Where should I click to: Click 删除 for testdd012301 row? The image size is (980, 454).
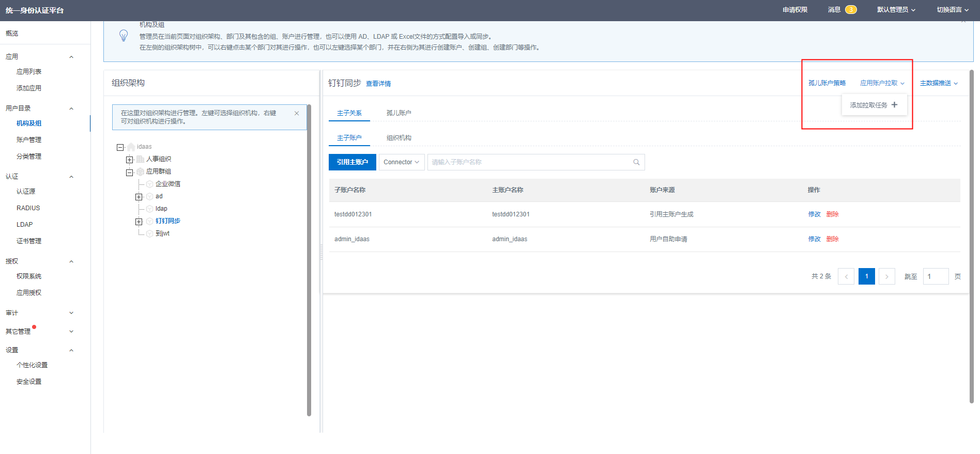(832, 214)
